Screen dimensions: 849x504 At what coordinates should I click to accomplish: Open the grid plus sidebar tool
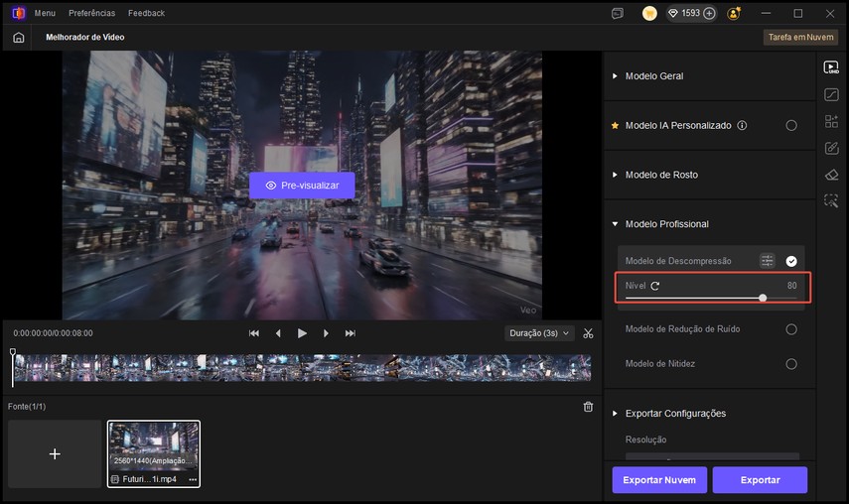(831, 121)
